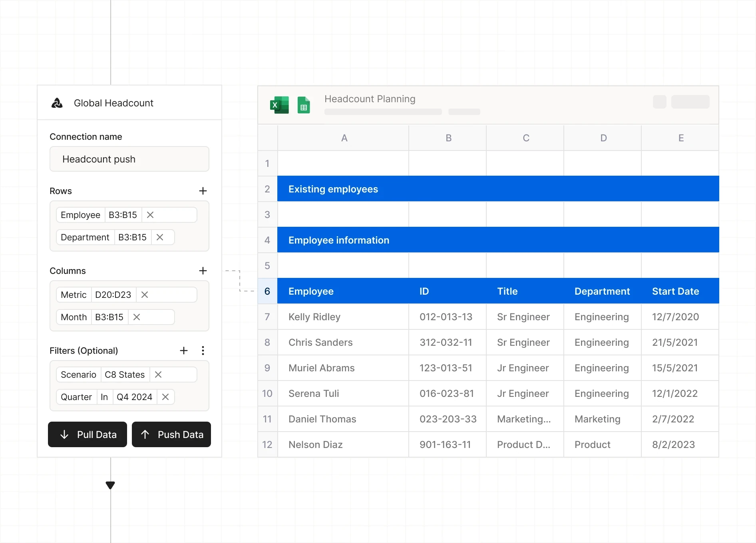Image resolution: width=756 pixels, height=543 pixels.
Task: Select row 1 header number
Action: [267, 163]
